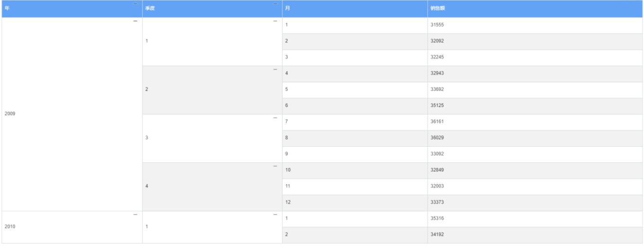Select sales value 35125 for June
This screenshot has width=644, height=249.
click(437, 106)
